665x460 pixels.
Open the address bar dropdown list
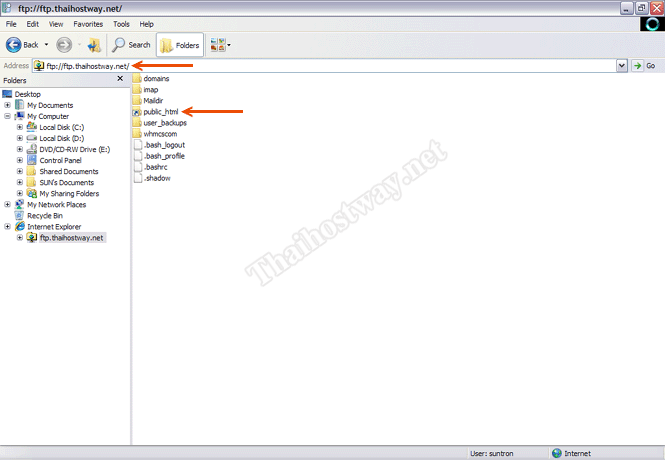622,66
